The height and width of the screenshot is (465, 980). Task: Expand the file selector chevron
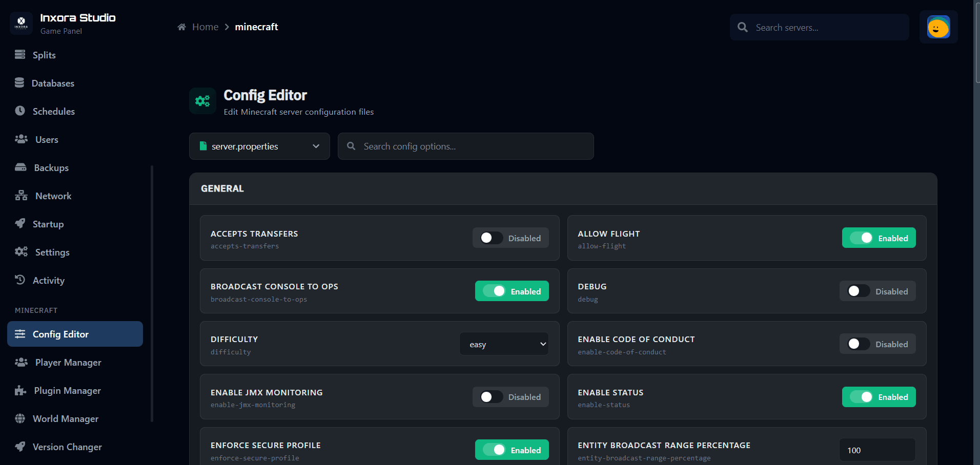click(316, 146)
